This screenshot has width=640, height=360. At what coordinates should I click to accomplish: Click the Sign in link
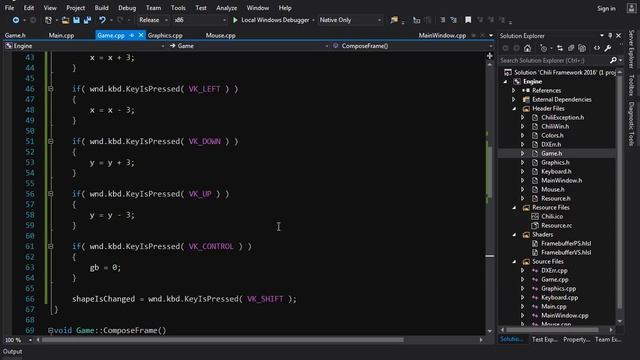pyautogui.click(x=606, y=8)
